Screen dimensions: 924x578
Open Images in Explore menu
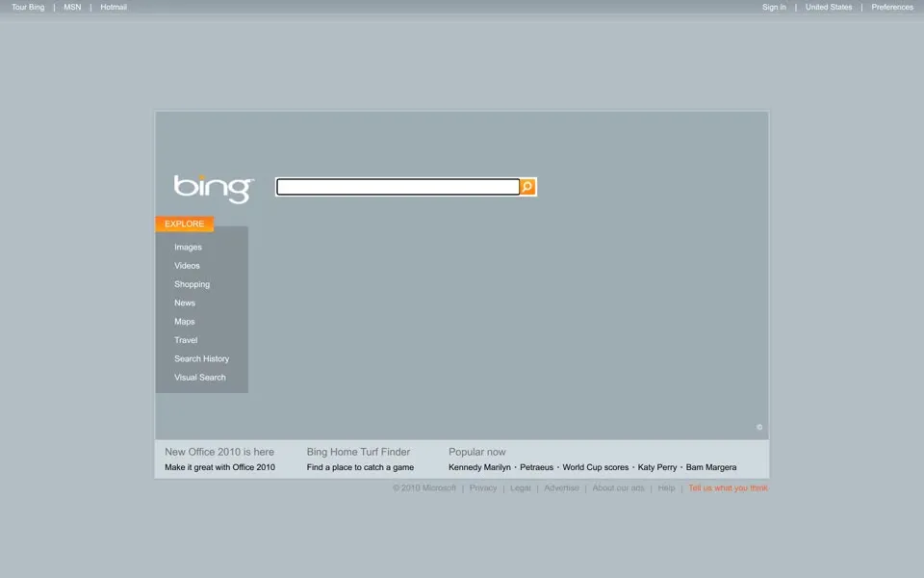pyautogui.click(x=188, y=248)
